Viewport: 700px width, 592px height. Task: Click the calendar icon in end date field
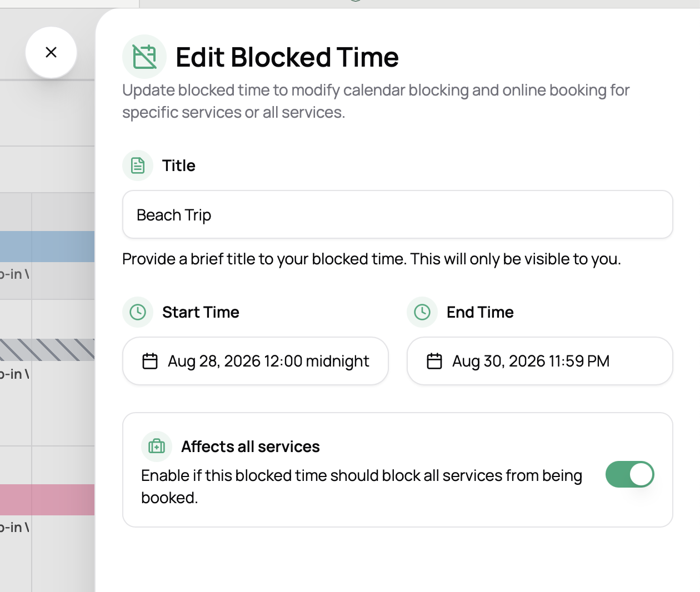(x=434, y=361)
